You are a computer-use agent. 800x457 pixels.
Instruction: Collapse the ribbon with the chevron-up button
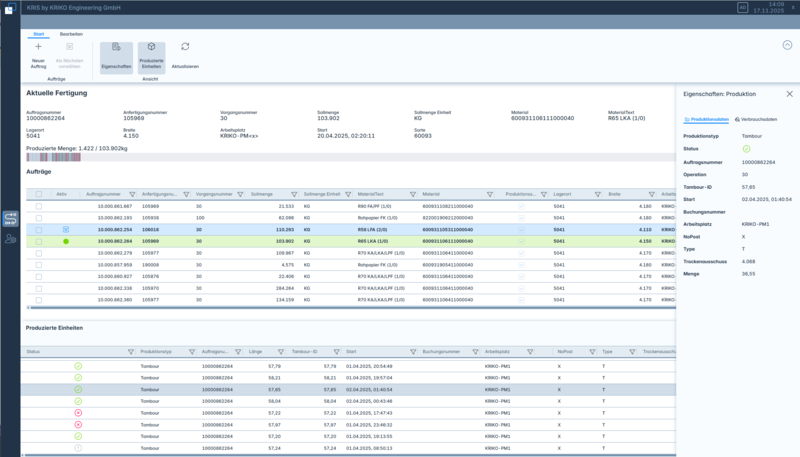(x=787, y=45)
